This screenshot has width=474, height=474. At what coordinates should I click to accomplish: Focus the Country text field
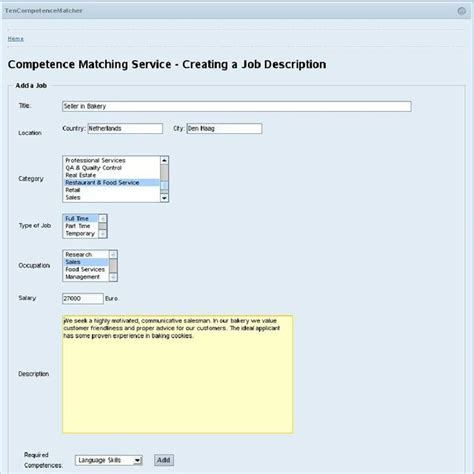pyautogui.click(x=125, y=129)
